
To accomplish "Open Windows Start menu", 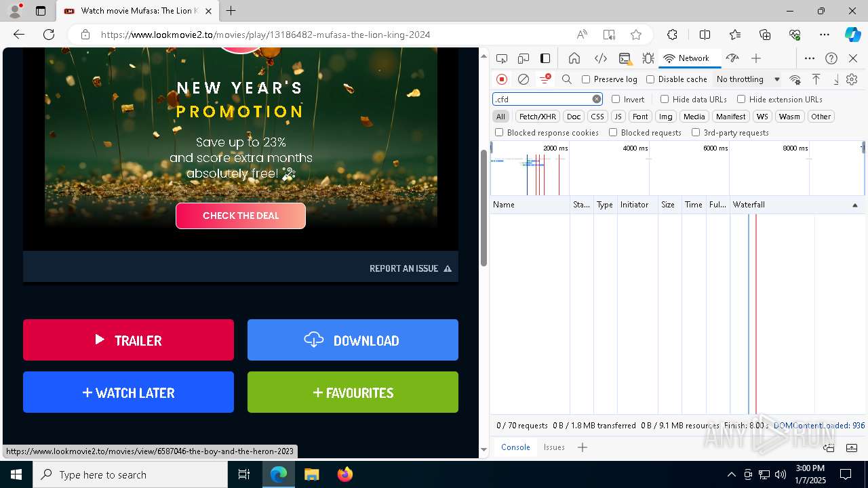I will tap(16, 474).
